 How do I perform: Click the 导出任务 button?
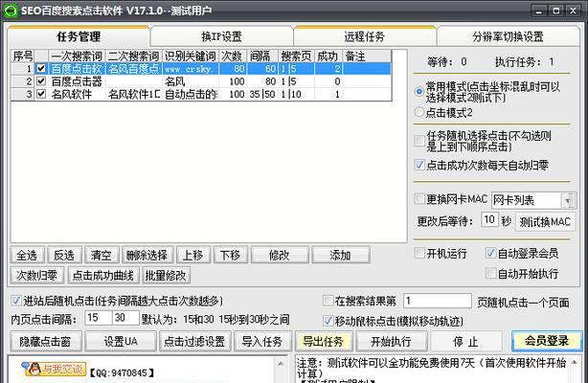[324, 342]
